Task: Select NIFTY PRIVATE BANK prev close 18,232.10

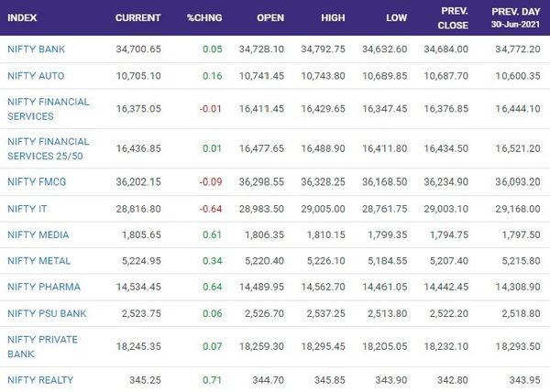Action: pyautogui.click(x=446, y=346)
